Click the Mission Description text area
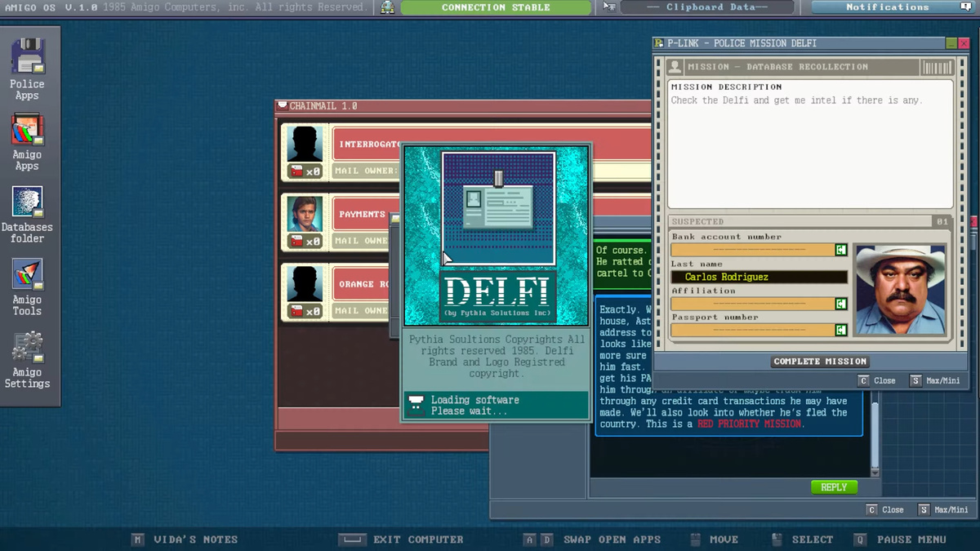 coord(810,144)
